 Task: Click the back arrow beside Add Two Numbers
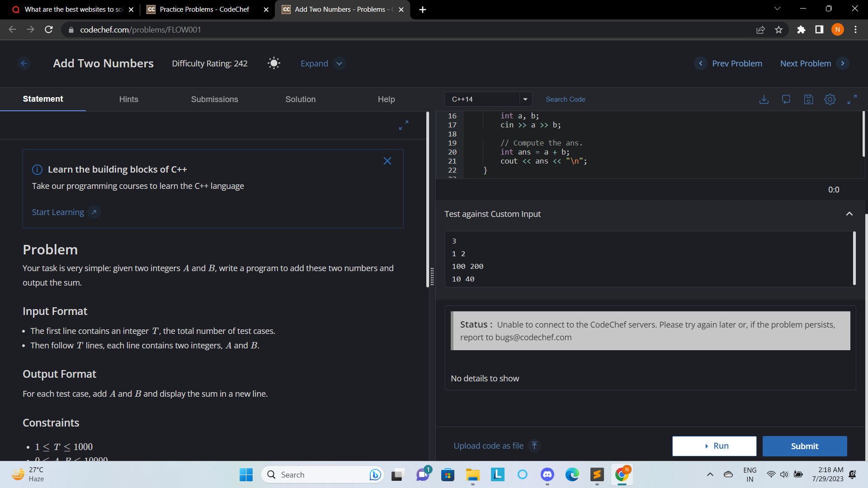(x=24, y=64)
